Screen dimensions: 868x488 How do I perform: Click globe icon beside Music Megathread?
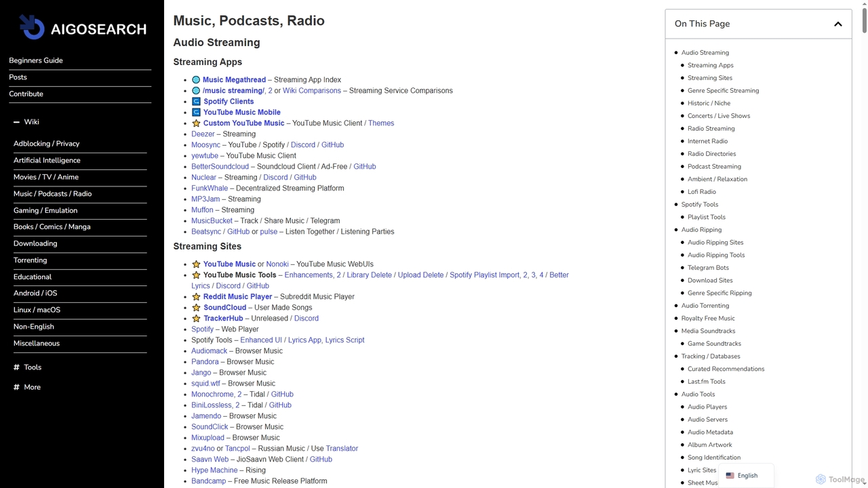[x=196, y=80]
